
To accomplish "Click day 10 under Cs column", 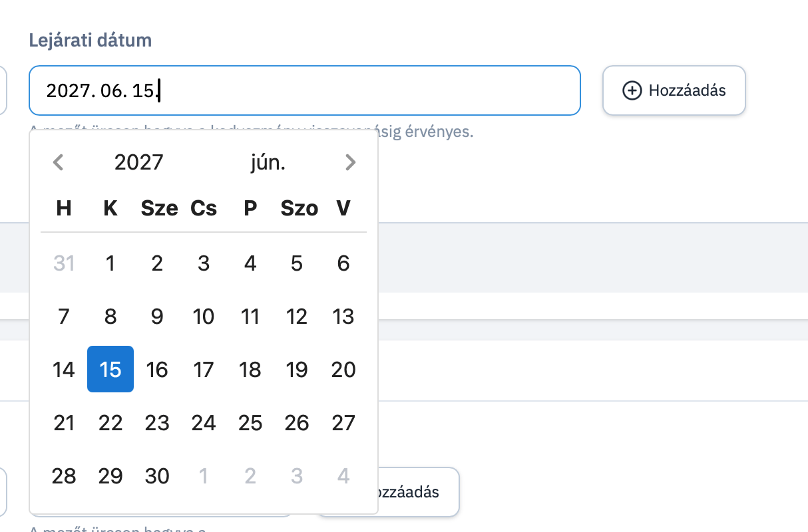I will [x=204, y=317].
